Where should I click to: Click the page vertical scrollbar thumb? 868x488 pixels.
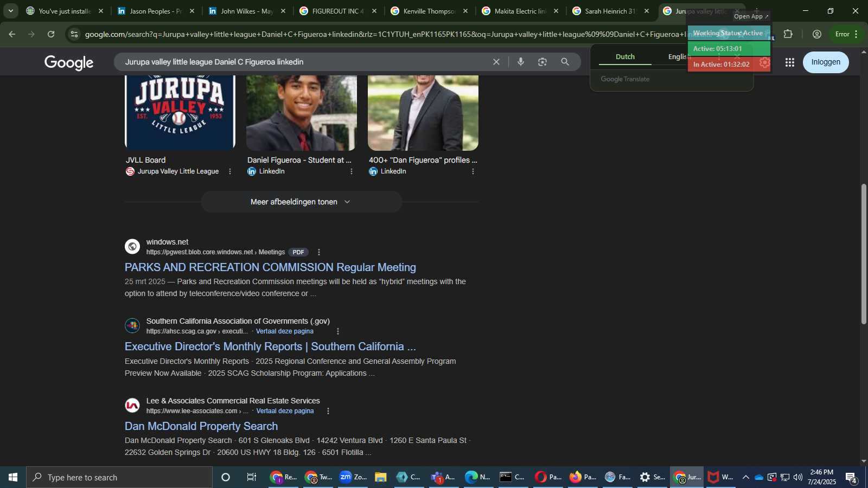[x=864, y=255]
